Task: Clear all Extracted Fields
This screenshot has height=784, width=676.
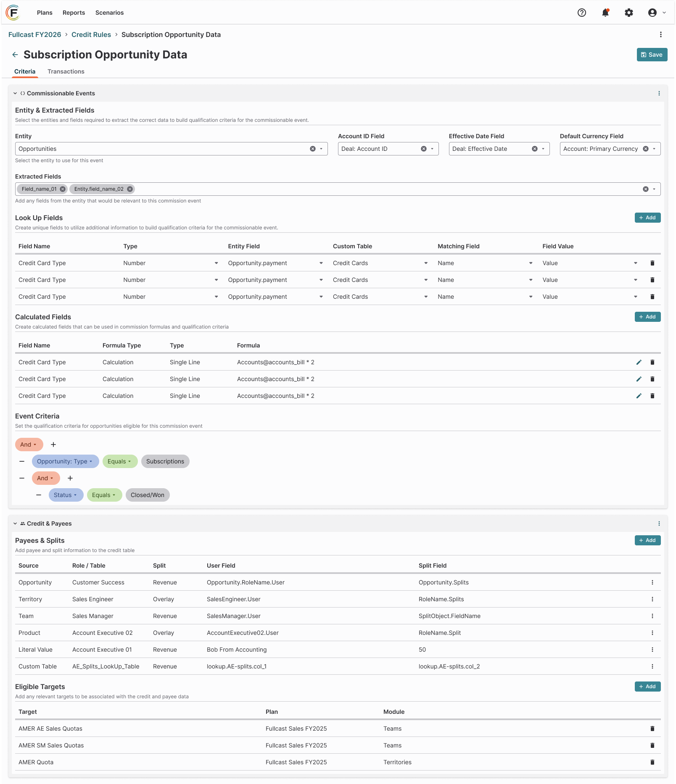Action: [646, 189]
